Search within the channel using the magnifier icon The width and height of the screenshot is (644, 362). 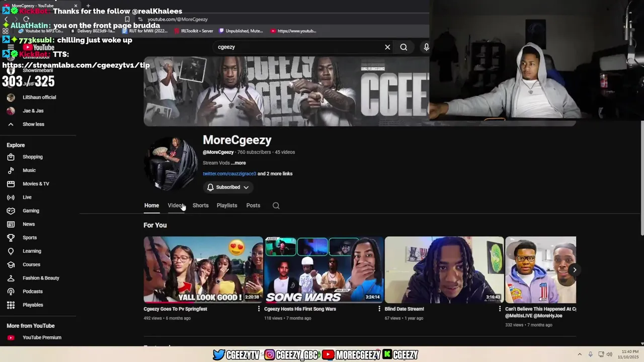tap(276, 206)
